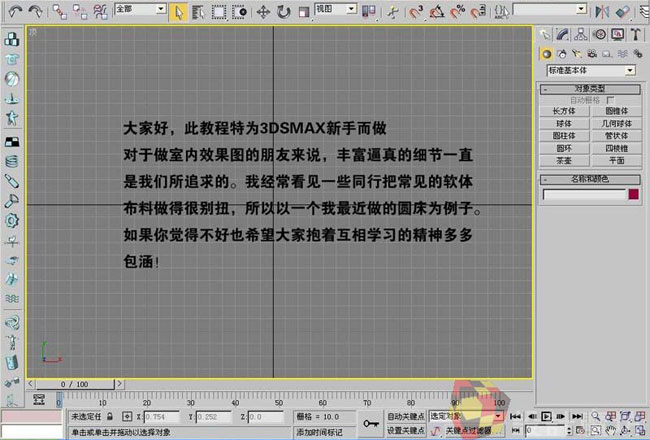Switch to the Motion command panel tab
This screenshot has height=440, width=650.
pyautogui.click(x=599, y=34)
